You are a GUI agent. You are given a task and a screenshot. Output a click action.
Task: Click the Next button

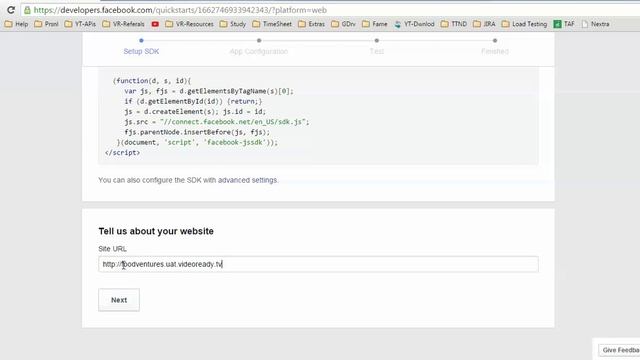tap(119, 300)
